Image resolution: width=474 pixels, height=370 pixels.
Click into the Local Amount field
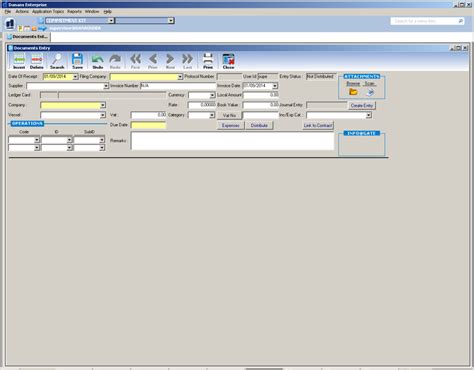click(x=260, y=95)
